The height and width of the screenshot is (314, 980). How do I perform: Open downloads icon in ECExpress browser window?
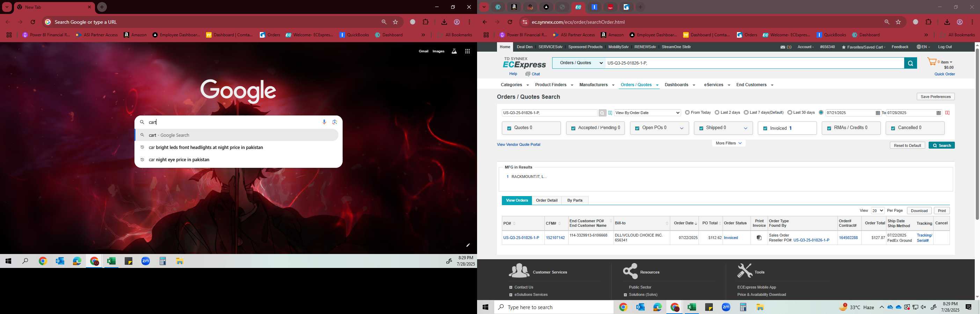click(947, 22)
